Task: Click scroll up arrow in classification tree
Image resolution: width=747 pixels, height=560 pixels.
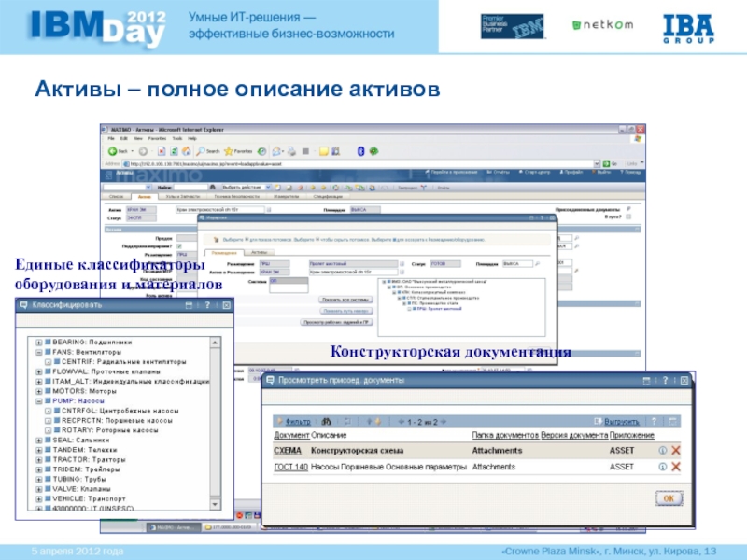Action: (215, 343)
